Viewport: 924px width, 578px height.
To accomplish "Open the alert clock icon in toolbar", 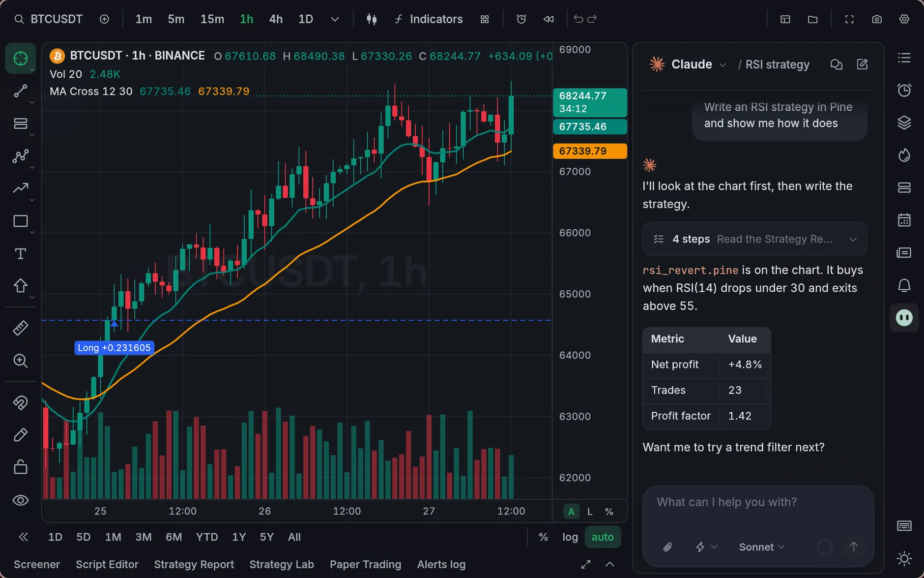I will point(521,19).
